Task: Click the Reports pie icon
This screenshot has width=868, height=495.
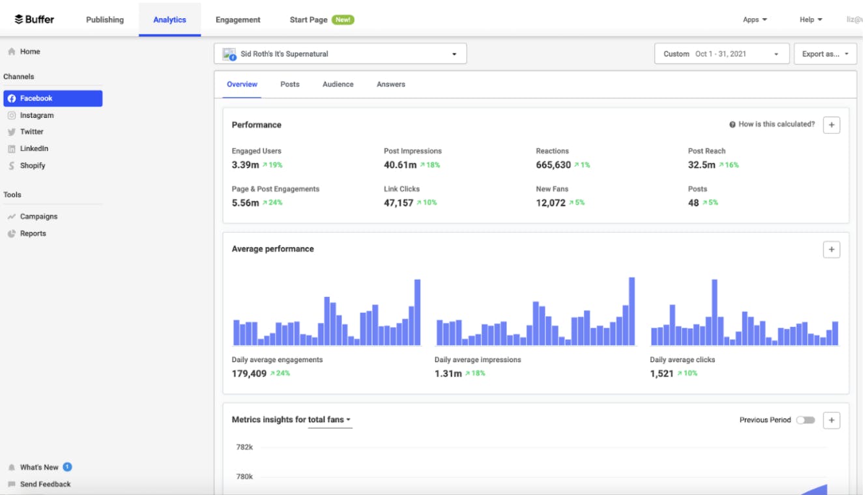Action: pyautogui.click(x=12, y=233)
